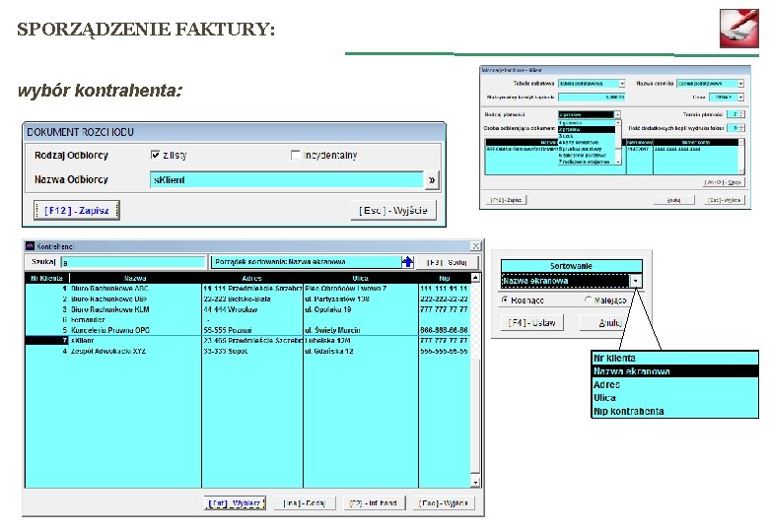
Task: Select row 'Kancelaria Prawna OPC'
Action: (x=247, y=330)
